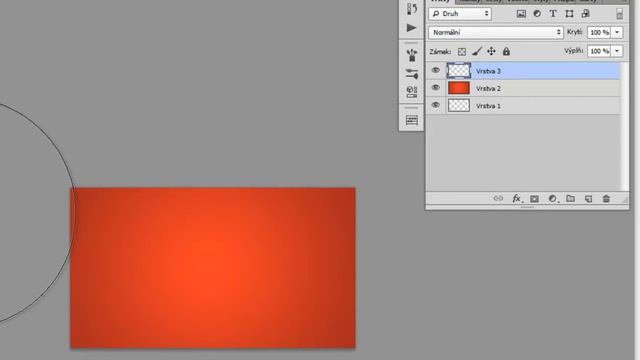The width and height of the screenshot is (640, 360).
Task: Filter layers by smart objects icon
Action: (x=585, y=13)
